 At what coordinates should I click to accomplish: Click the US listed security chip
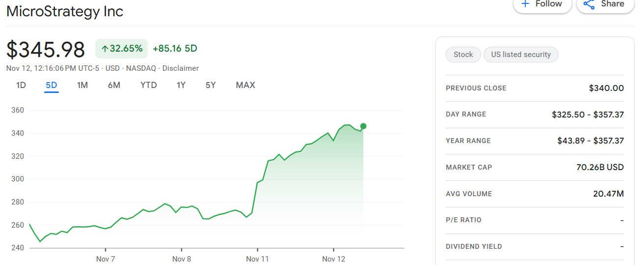coord(521,55)
